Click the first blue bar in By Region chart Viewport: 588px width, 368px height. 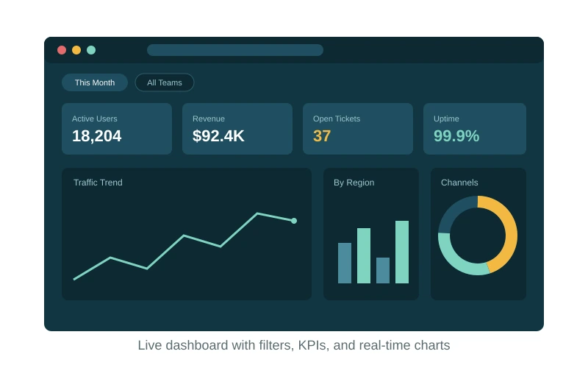[345, 263]
